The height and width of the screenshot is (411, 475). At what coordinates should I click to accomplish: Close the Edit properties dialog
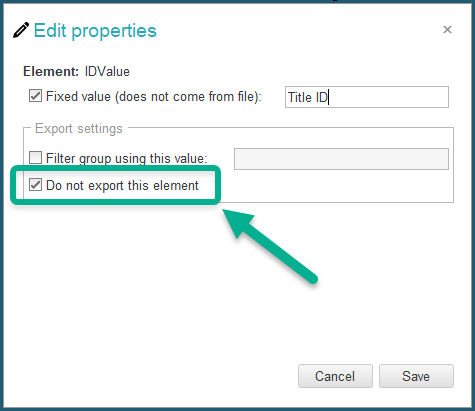447,30
